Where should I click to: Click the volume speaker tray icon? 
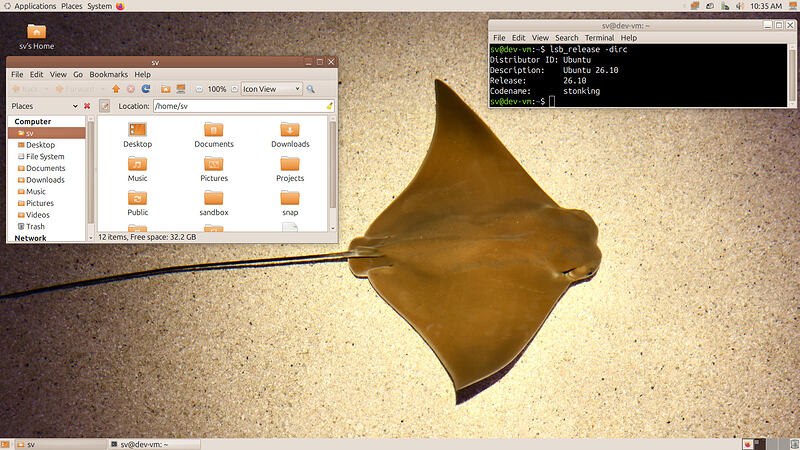[740, 6]
